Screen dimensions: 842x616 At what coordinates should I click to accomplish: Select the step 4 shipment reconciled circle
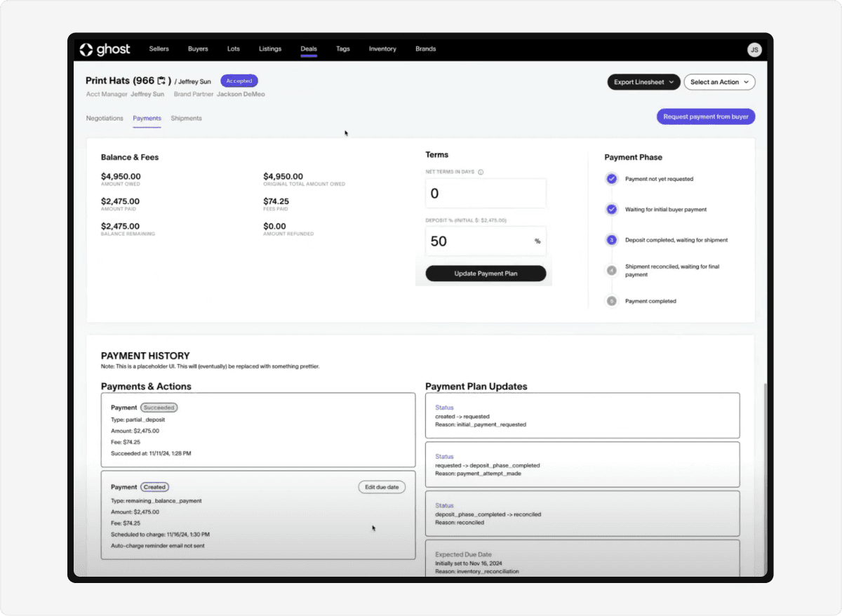[x=611, y=270]
